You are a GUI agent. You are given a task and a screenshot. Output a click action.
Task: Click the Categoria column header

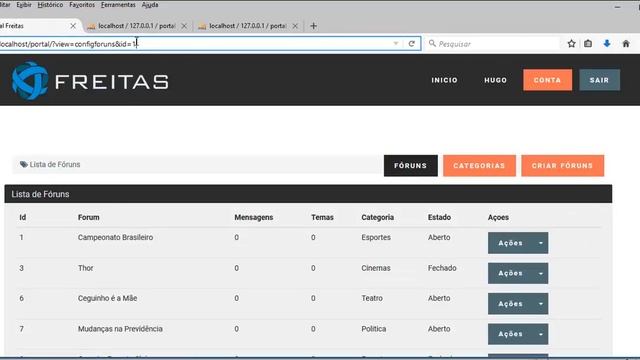coord(378,218)
